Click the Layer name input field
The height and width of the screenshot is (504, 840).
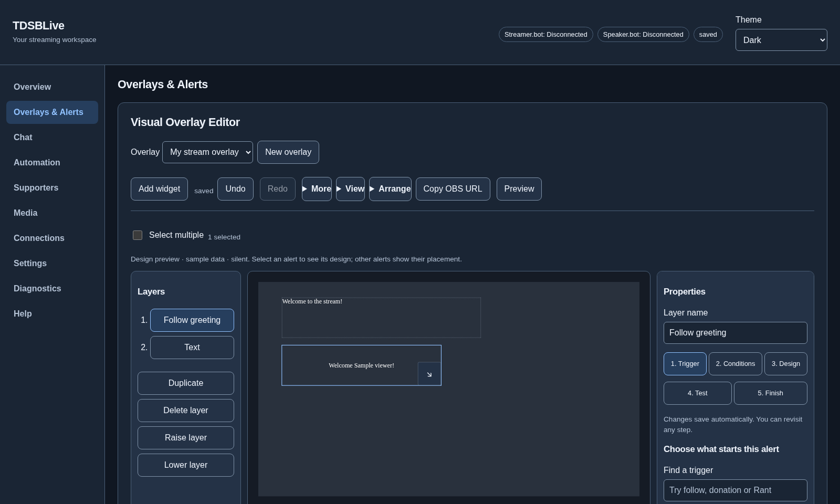pos(736,333)
